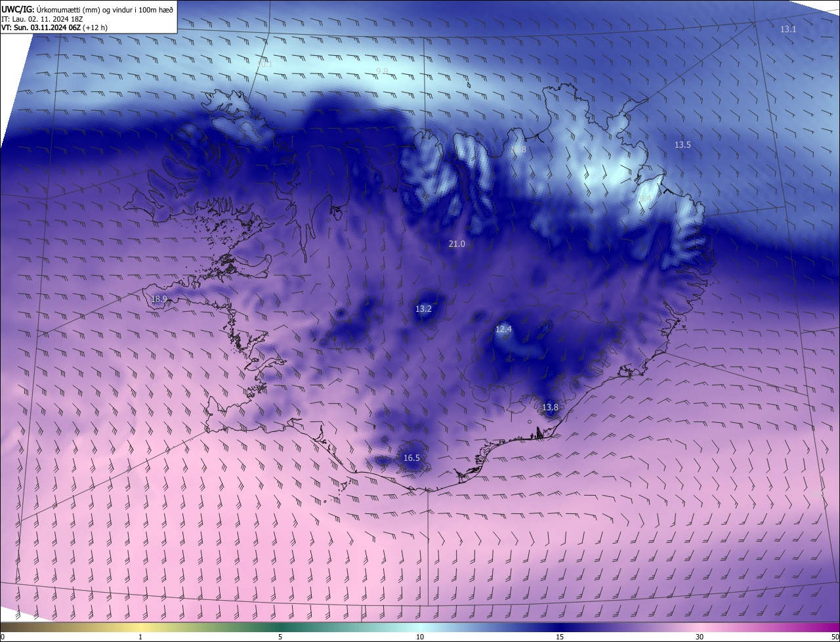Click the color scale tick label 30
The image size is (840, 642).
[700, 637]
